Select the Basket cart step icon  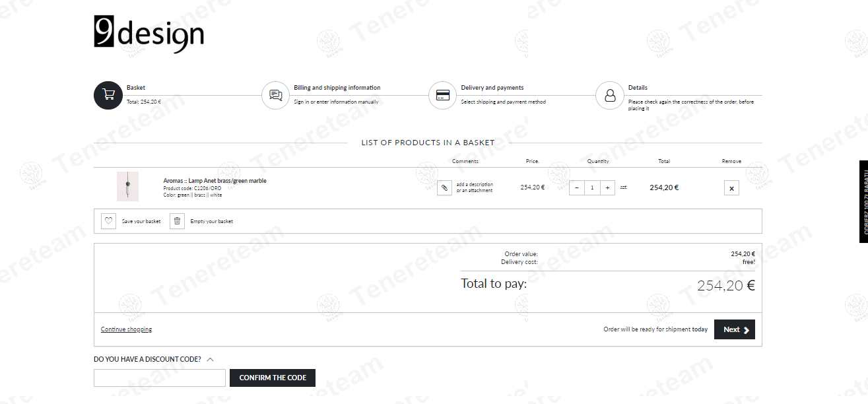[x=108, y=96]
